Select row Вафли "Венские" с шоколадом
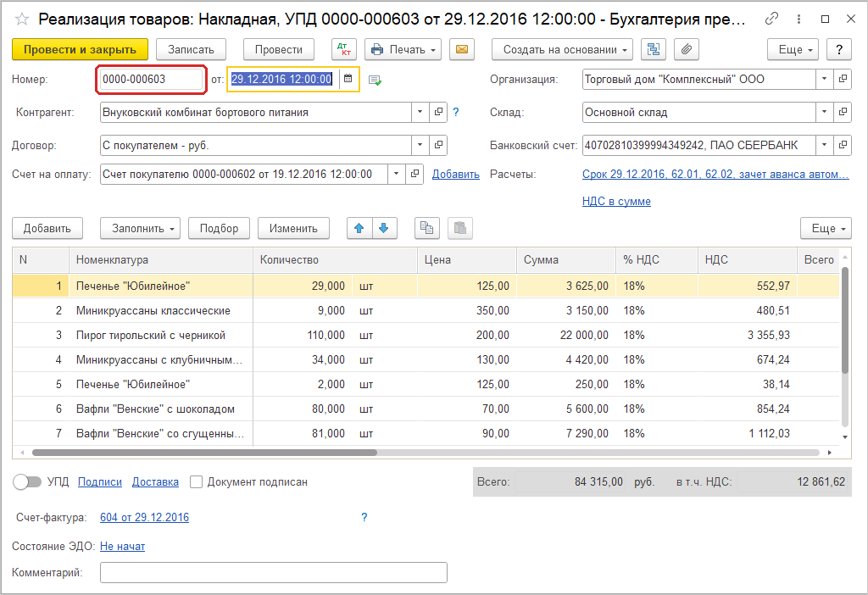 click(x=426, y=409)
